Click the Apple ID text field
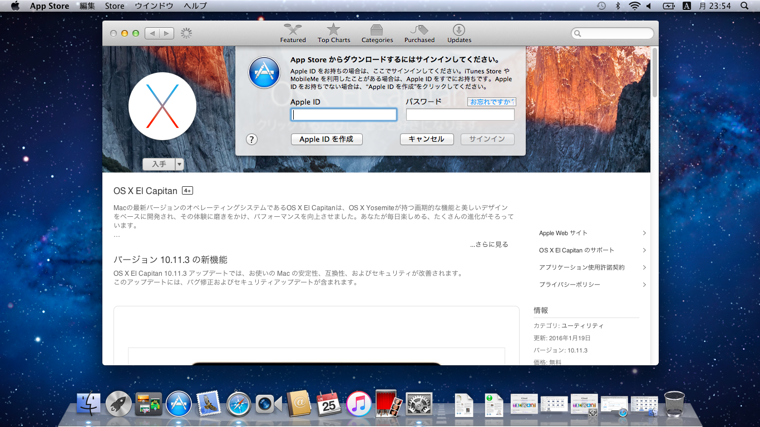760x427 pixels. point(344,114)
